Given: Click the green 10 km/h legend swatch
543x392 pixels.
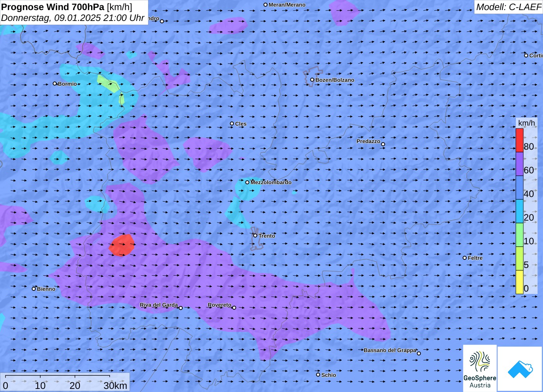Looking at the screenshot, I should (x=519, y=235).
